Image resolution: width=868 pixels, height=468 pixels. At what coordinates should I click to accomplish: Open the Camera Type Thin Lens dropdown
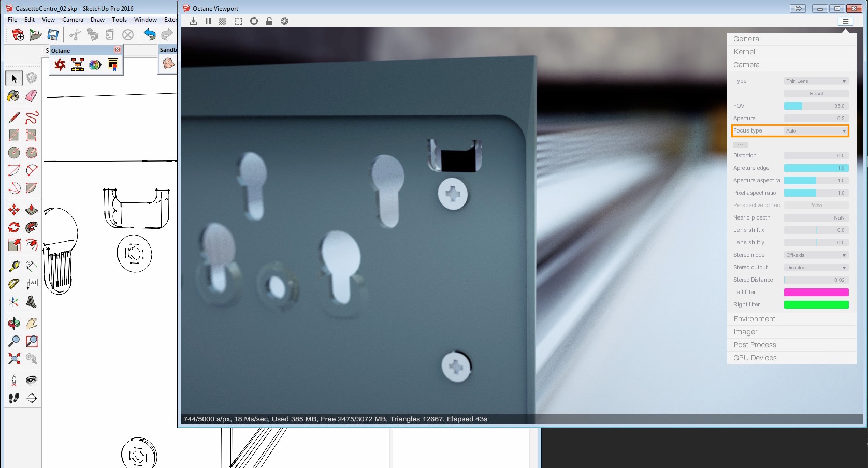coord(816,81)
